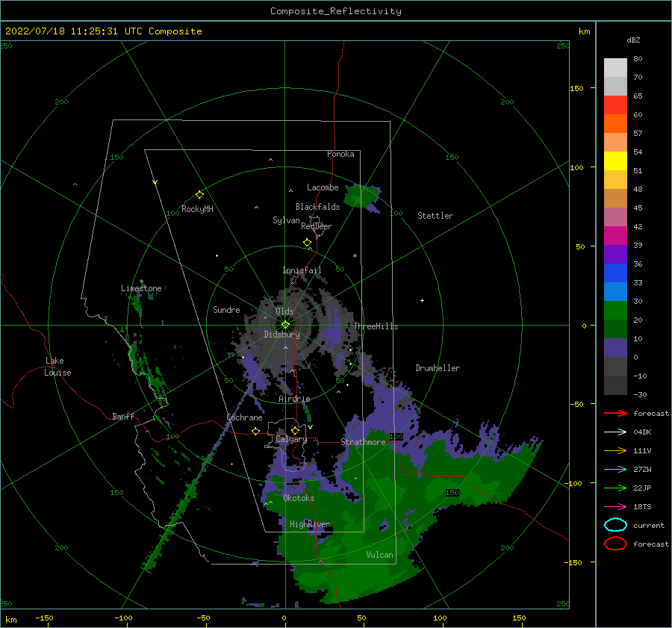Select the Vulcan label

(x=380, y=555)
